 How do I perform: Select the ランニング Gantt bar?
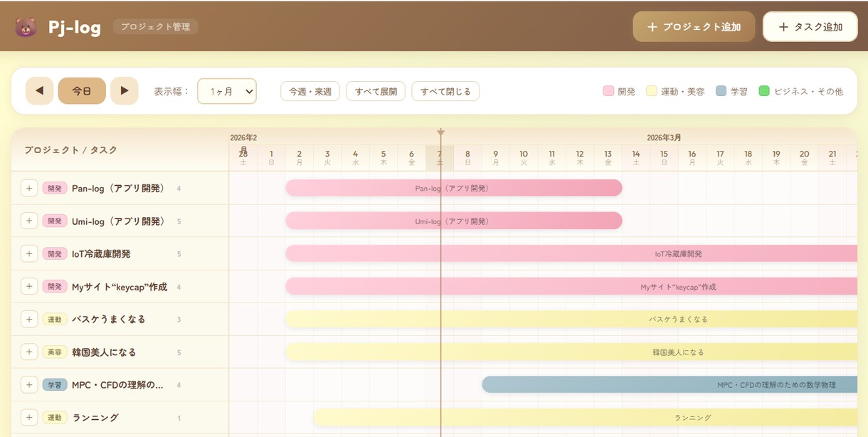coord(587,417)
